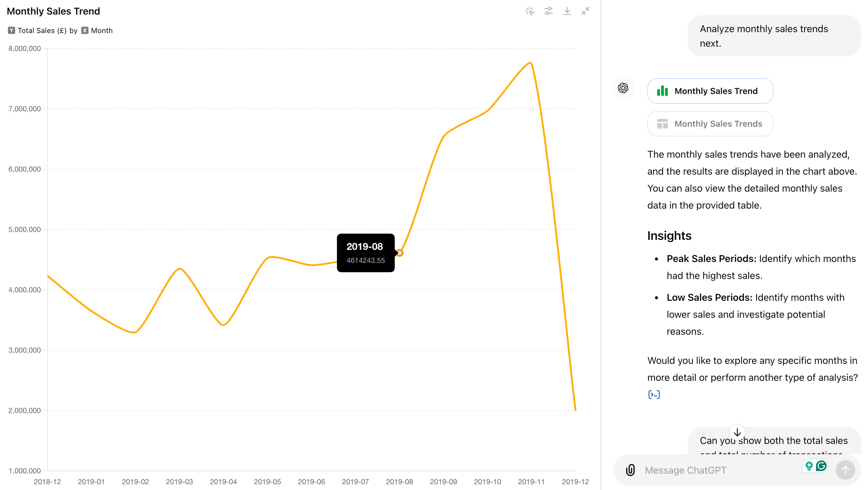Open chart customization settings sliders icon

549,11
